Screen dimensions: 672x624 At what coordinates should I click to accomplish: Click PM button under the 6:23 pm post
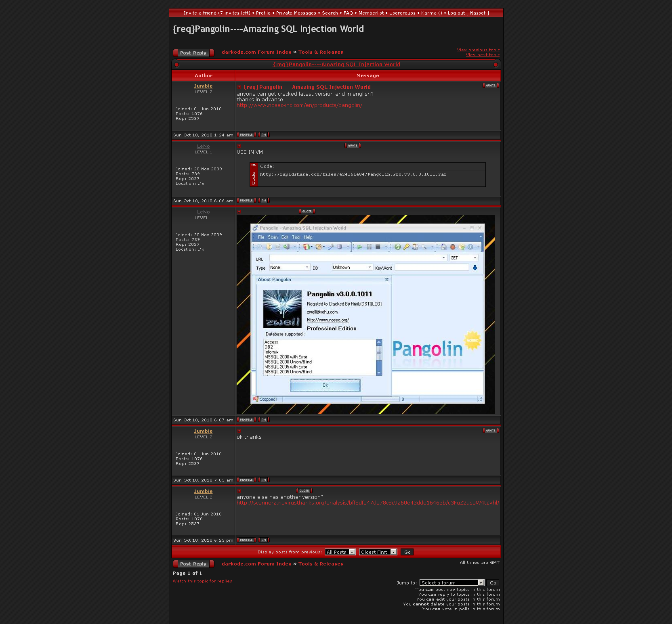pos(264,540)
